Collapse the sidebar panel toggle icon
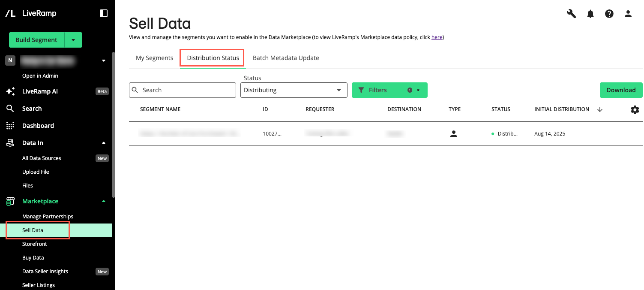 click(104, 13)
